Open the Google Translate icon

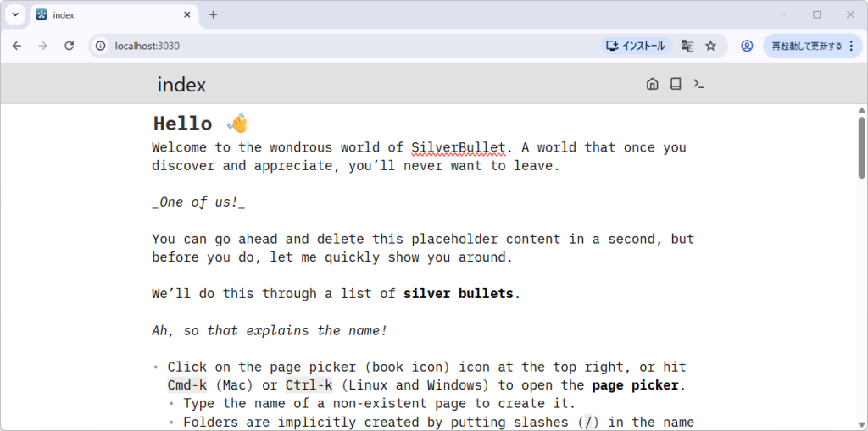click(687, 46)
